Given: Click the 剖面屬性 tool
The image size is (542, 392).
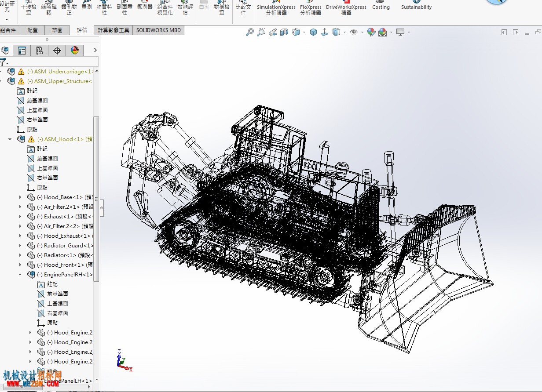Looking at the screenshot, I should pos(125,8).
